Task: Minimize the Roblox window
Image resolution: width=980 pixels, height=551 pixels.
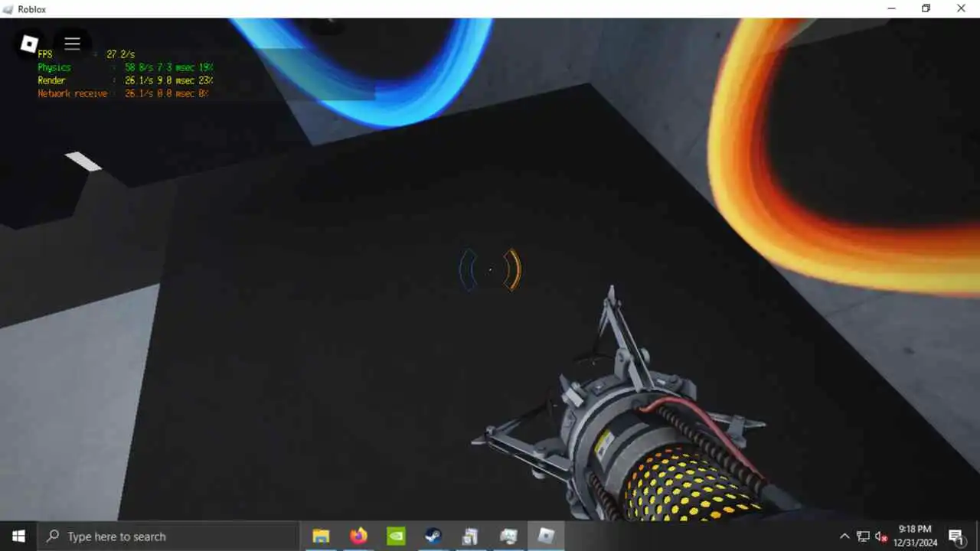Action: coord(891,8)
